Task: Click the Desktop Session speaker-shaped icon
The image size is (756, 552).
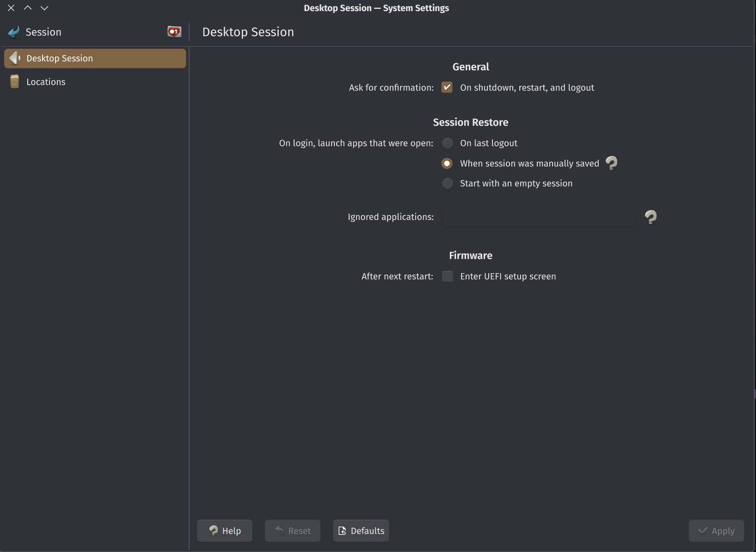Action: click(15, 58)
